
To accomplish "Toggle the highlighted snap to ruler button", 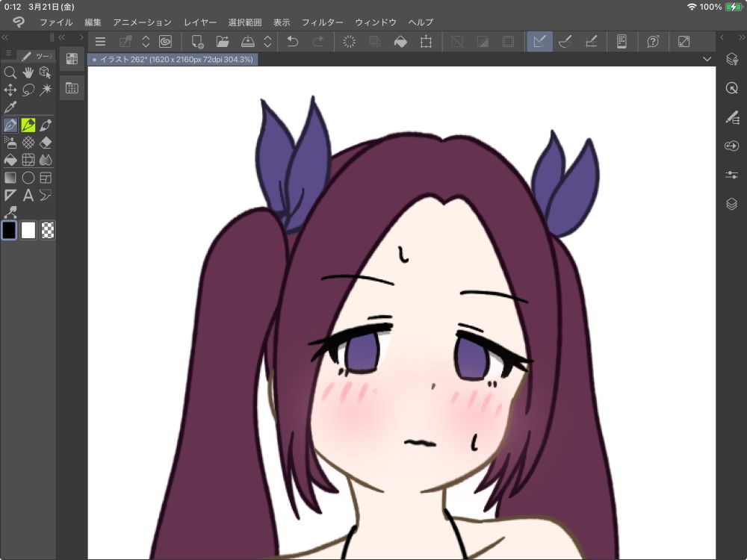I will [539, 41].
